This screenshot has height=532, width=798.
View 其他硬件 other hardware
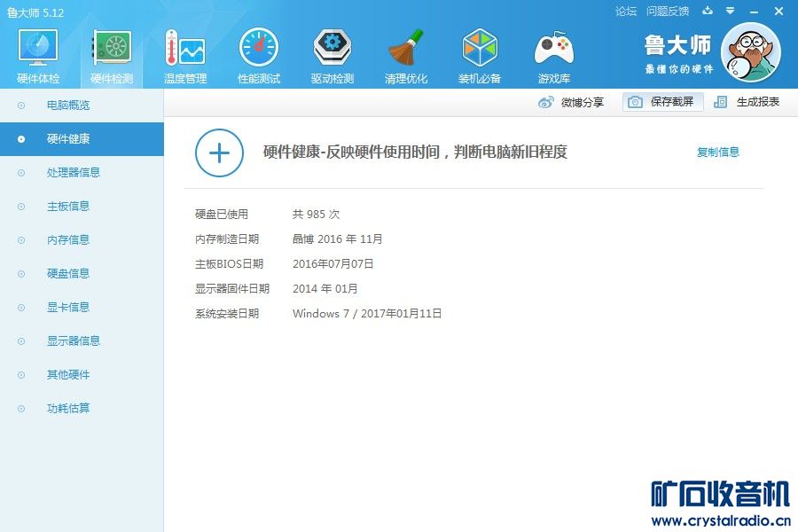click(82, 375)
